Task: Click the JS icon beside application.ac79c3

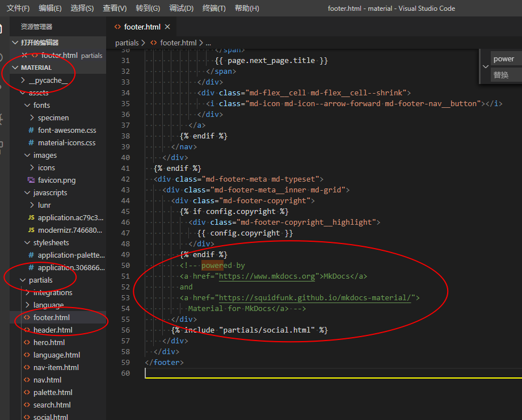Action: coord(31,218)
